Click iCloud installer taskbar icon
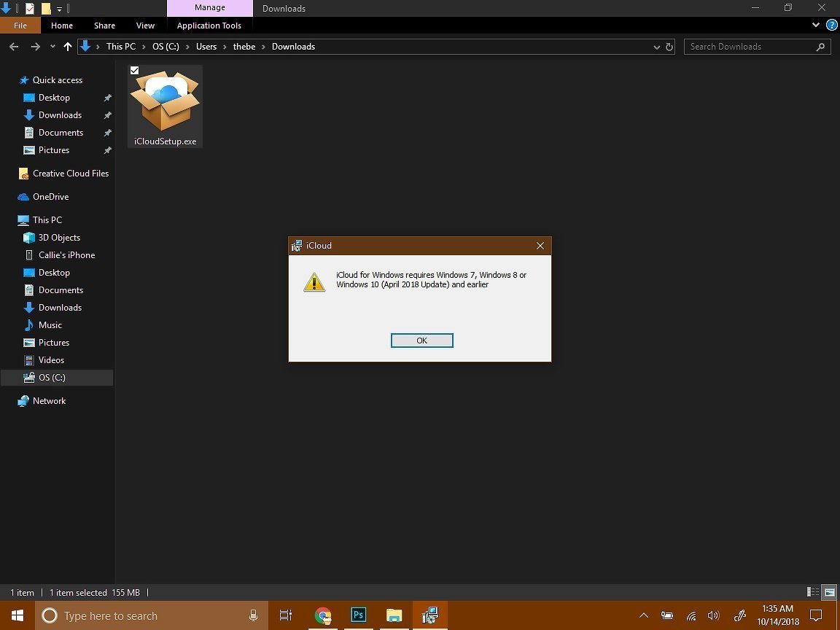Screen dimensions: 840x630 (430, 615)
